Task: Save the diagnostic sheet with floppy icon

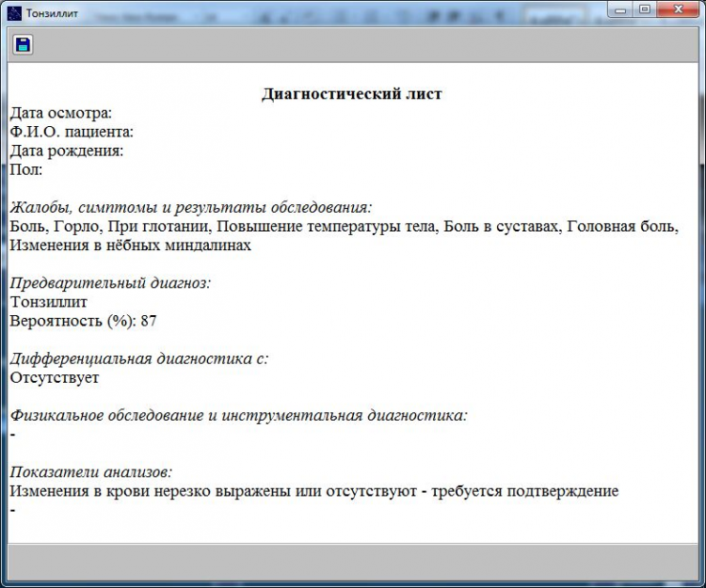Action: tap(23, 45)
